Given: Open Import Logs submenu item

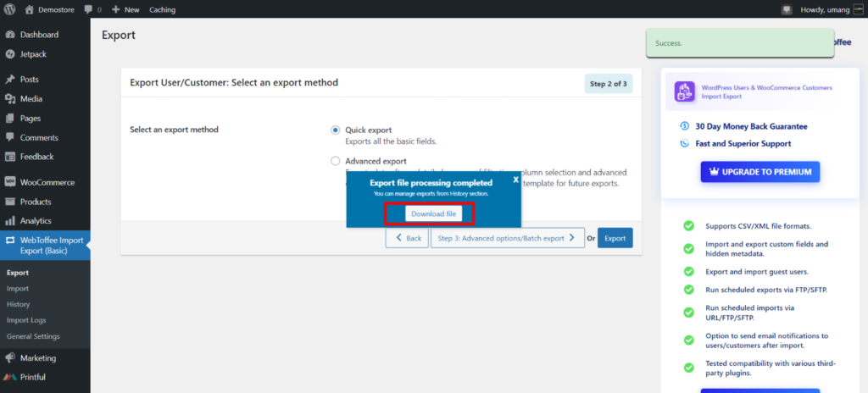Looking at the screenshot, I should 26,320.
